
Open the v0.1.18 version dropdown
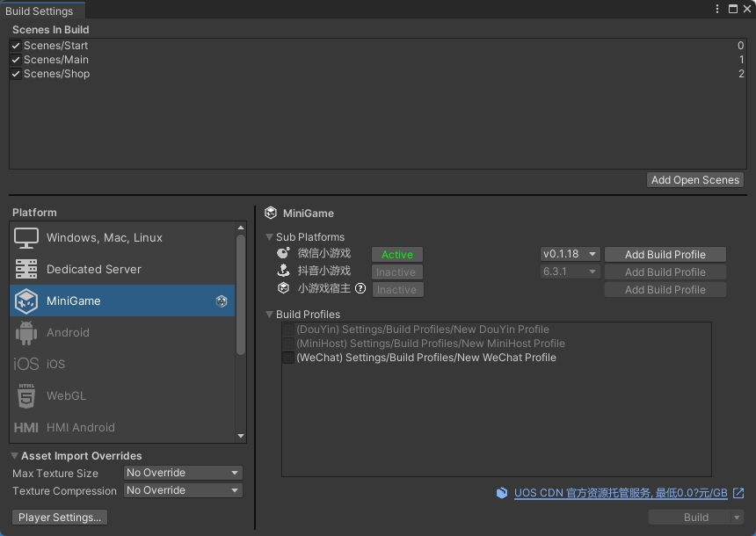pyautogui.click(x=570, y=254)
